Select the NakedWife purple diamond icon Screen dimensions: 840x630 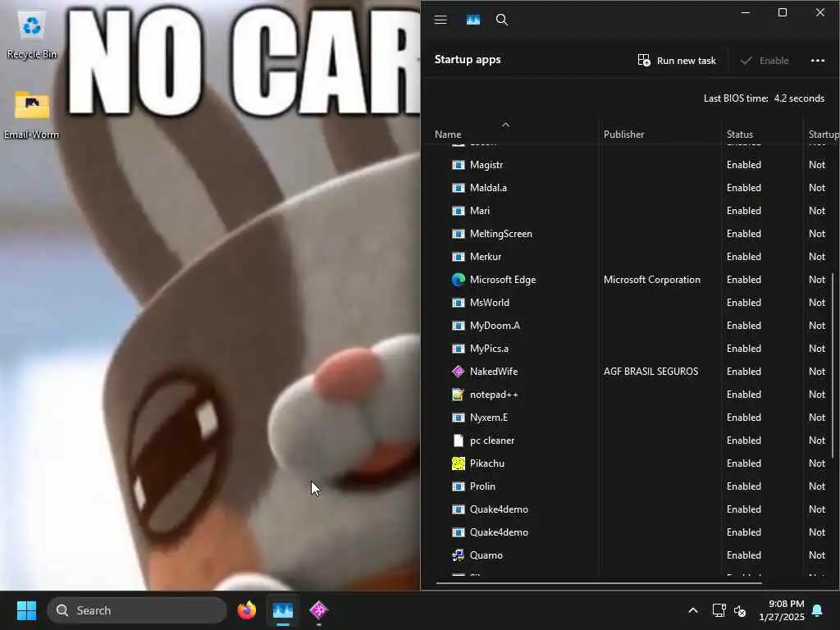(x=458, y=372)
